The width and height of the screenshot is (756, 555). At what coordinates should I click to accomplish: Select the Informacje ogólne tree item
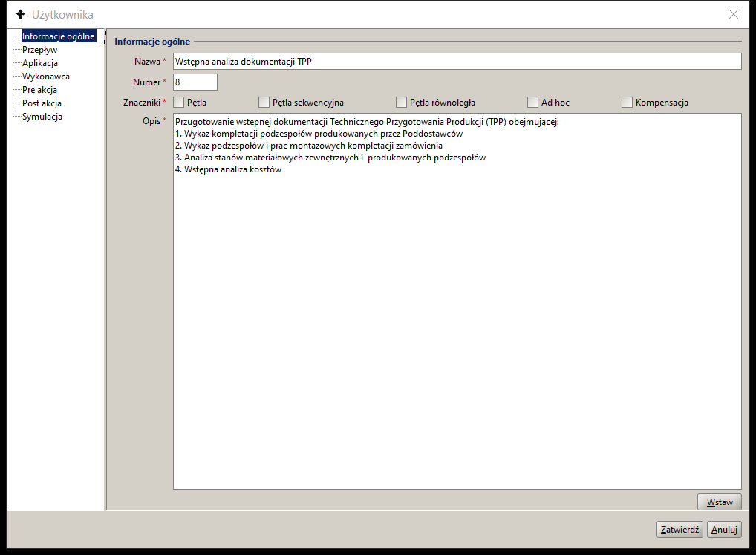[x=58, y=36]
